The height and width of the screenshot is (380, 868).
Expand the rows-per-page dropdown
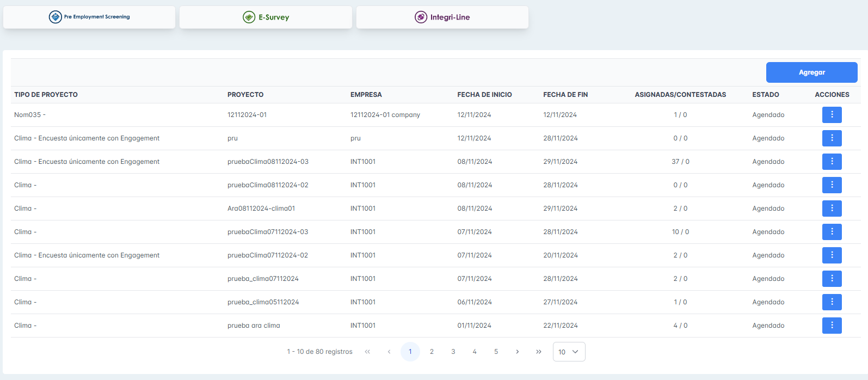569,352
